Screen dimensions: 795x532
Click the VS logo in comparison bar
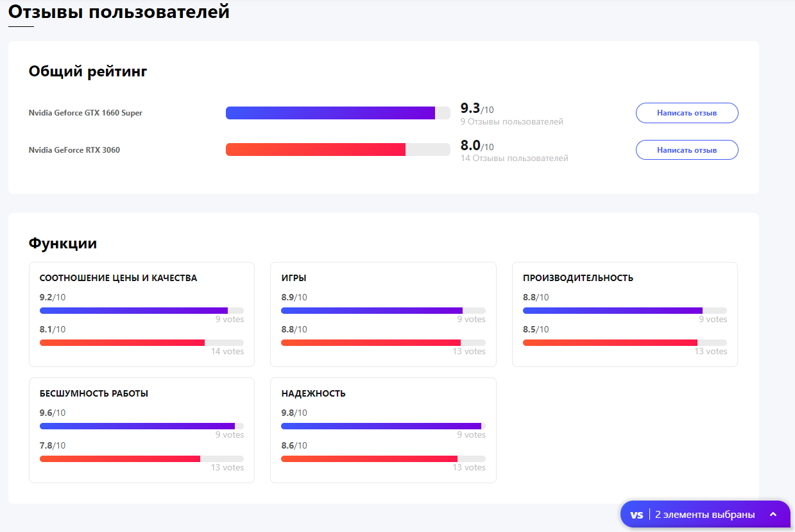[x=637, y=515]
